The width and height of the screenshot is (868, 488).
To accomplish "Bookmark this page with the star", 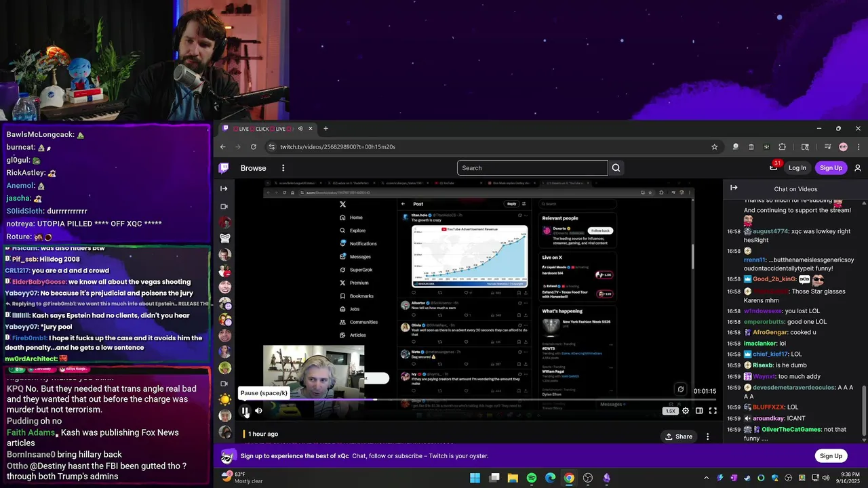I will [714, 146].
